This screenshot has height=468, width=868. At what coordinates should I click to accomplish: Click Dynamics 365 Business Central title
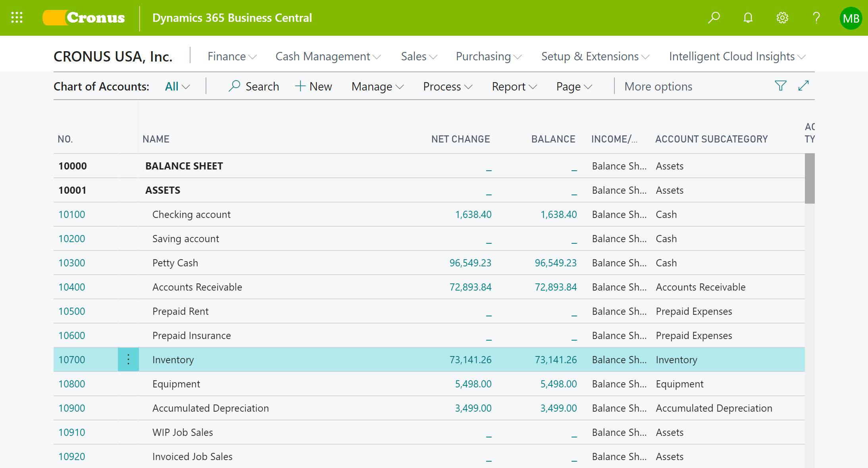click(x=232, y=18)
